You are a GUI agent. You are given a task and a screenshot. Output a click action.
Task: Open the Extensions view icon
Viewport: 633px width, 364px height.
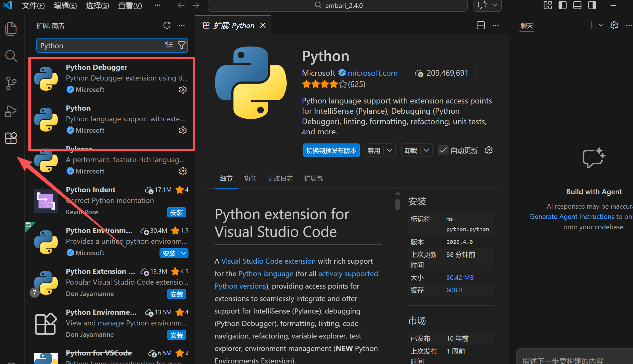11,138
